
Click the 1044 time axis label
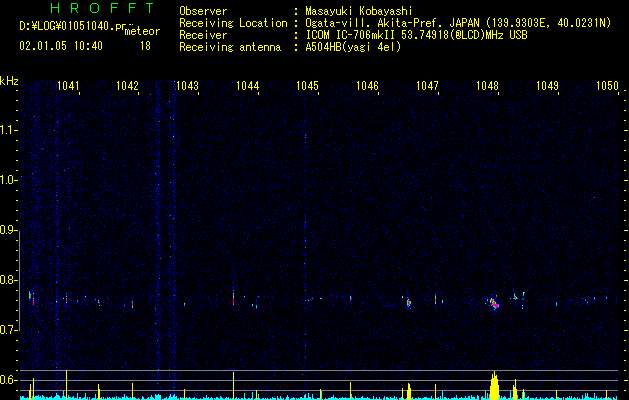(x=248, y=86)
